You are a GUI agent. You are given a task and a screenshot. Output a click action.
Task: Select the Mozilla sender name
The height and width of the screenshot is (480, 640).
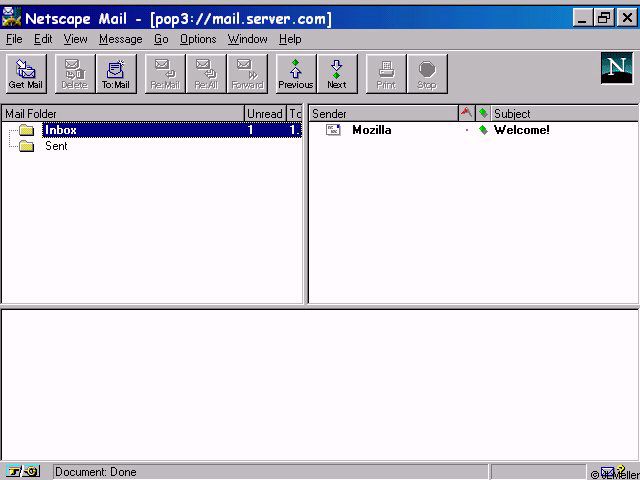pyautogui.click(x=372, y=130)
